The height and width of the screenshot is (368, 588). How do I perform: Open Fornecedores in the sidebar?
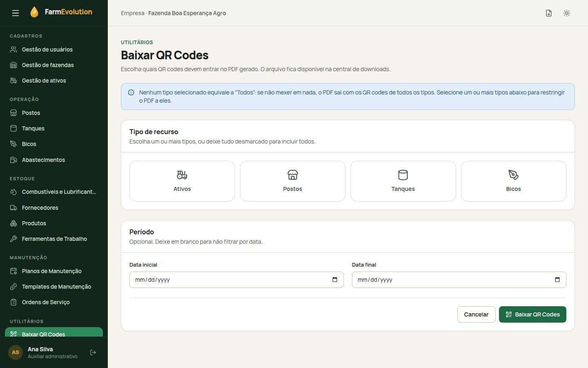[54, 208]
